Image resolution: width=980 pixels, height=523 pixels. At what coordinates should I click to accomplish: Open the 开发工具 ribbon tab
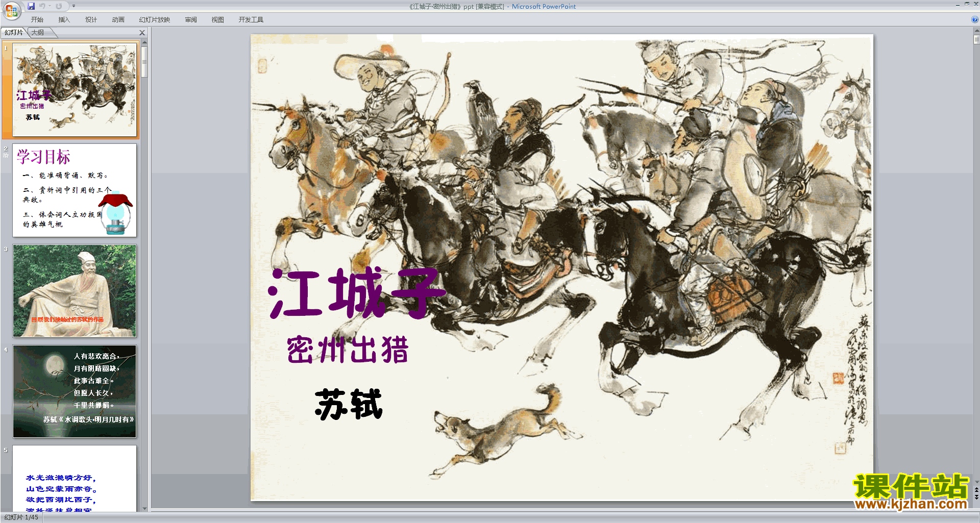click(251, 20)
